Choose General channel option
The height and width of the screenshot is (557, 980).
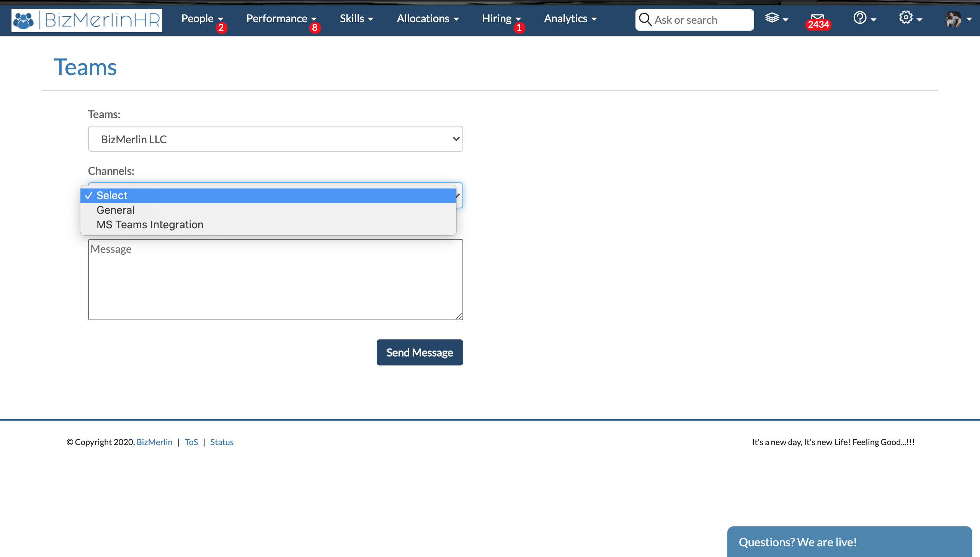point(268,210)
